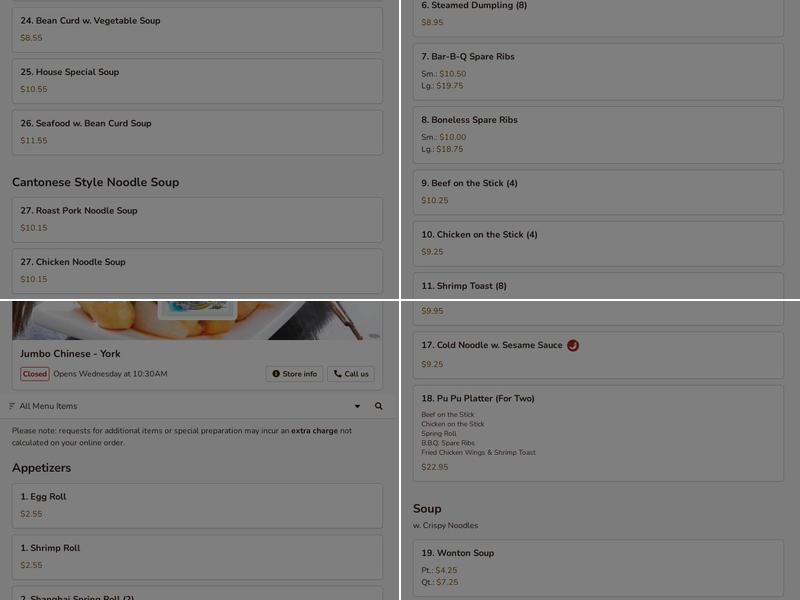
Task: Select 1. Shrimp Roll item
Action: (x=197, y=557)
